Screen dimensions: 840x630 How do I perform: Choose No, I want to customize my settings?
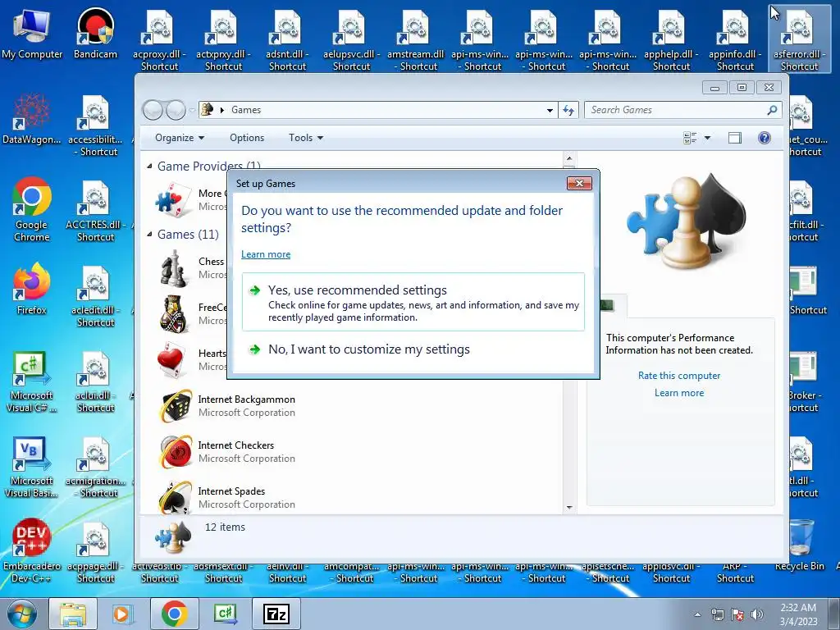tap(413, 349)
